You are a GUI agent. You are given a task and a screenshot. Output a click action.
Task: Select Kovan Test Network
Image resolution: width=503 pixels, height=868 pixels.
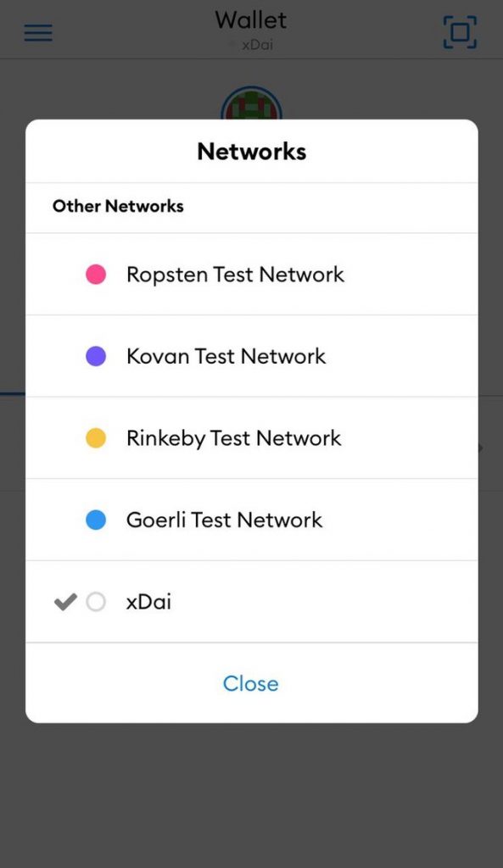[x=251, y=356]
